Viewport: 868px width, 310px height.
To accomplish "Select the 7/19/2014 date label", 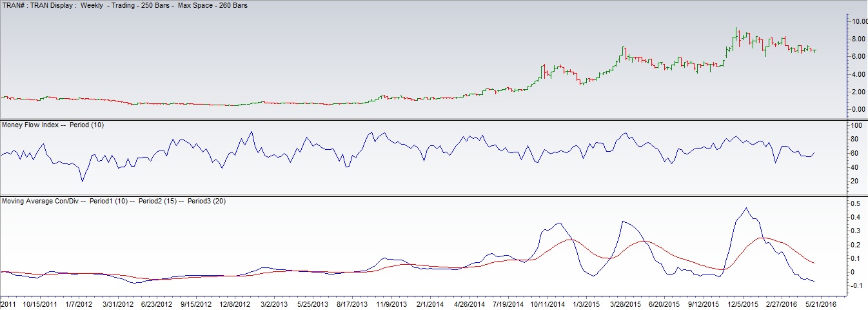I will (x=508, y=303).
